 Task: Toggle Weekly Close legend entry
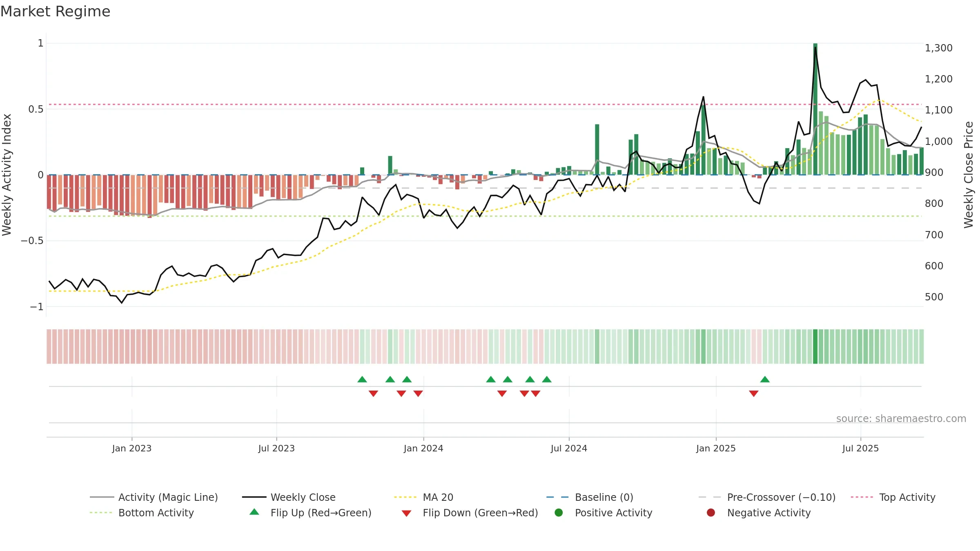pyautogui.click(x=289, y=497)
